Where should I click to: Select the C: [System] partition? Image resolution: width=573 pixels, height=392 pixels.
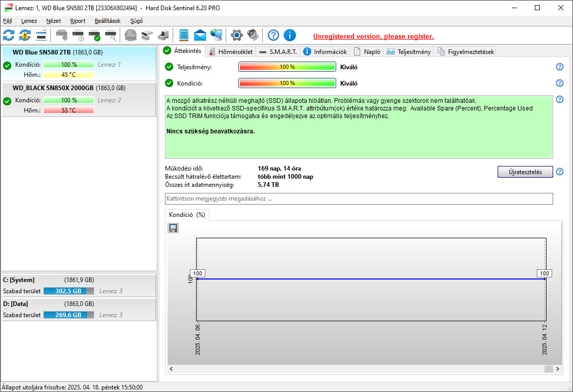79,286
